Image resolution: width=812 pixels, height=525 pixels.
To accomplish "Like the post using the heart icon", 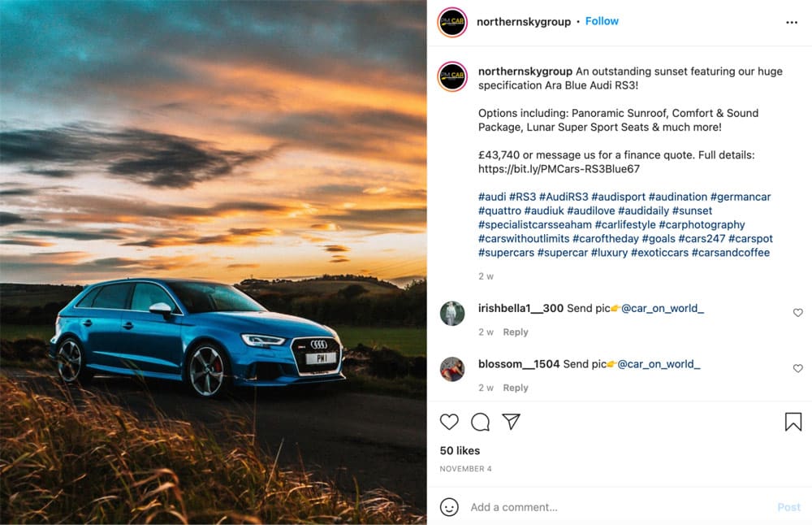I will pyautogui.click(x=449, y=422).
